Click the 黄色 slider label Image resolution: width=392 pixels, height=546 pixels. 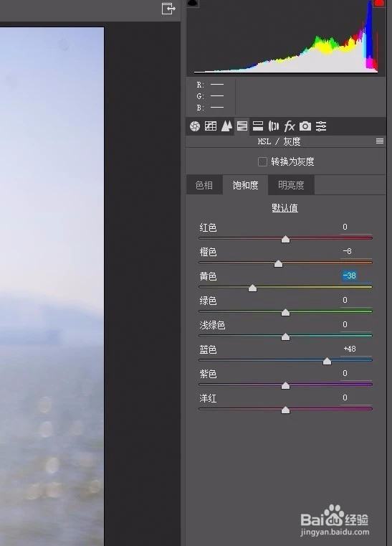click(208, 276)
